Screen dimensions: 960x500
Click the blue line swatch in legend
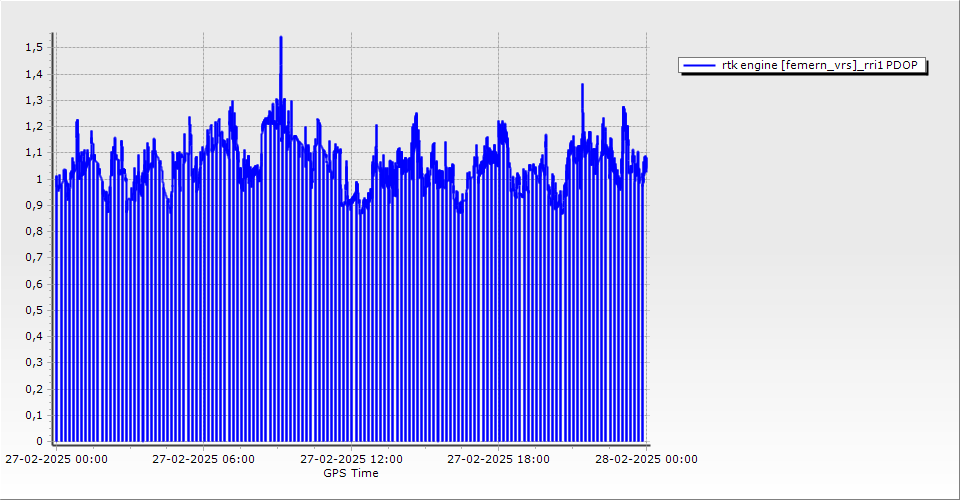click(698, 65)
